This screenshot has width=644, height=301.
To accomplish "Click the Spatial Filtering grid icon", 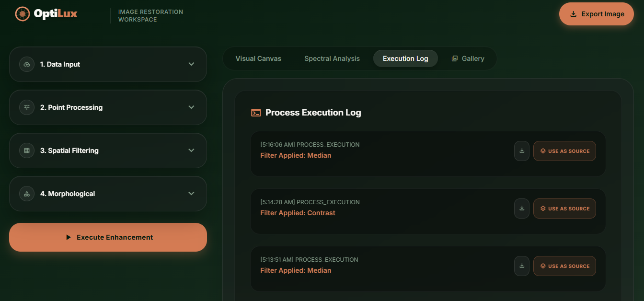I will [27, 150].
